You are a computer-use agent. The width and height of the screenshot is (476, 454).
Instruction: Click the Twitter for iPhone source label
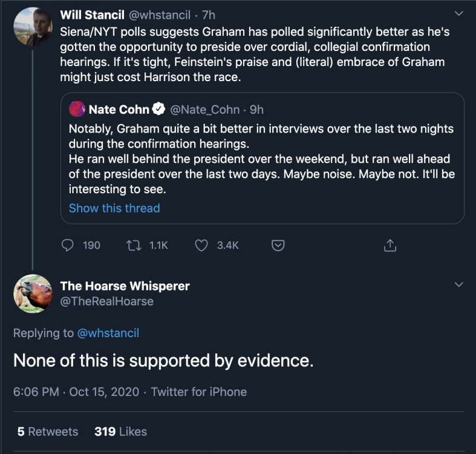pos(198,392)
